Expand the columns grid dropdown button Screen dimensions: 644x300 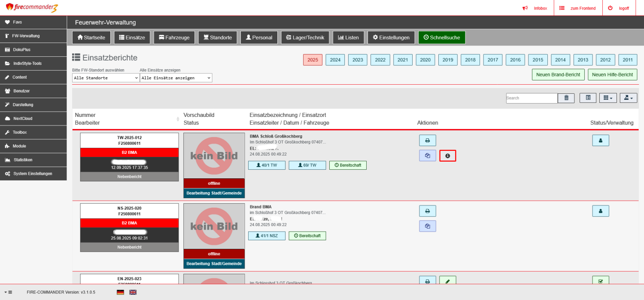coord(608,98)
